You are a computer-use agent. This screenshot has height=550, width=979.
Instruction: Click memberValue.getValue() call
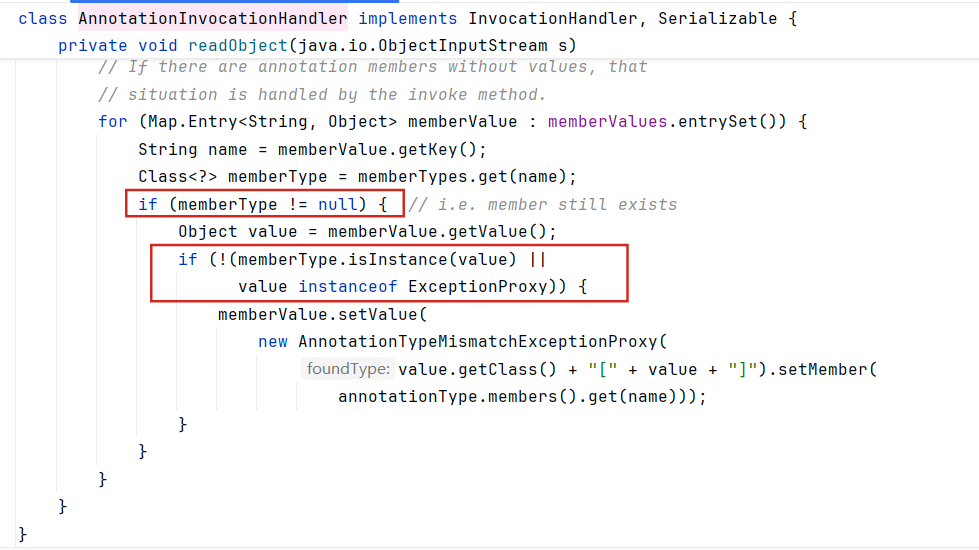(438, 232)
